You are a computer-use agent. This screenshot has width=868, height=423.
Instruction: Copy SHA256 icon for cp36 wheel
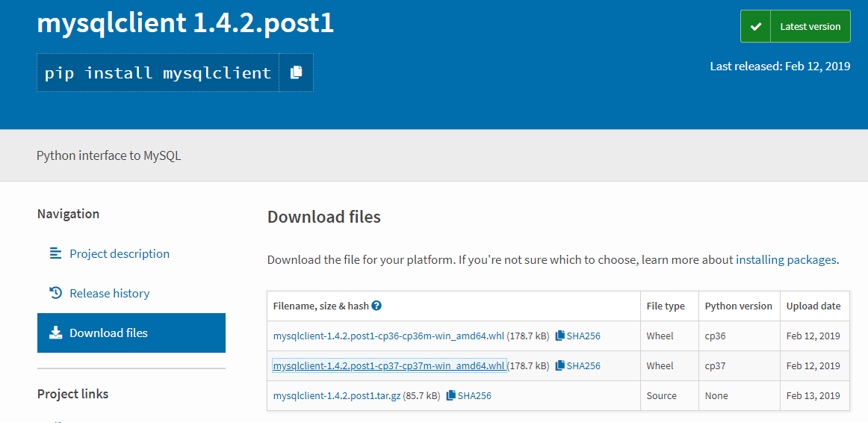click(x=559, y=336)
